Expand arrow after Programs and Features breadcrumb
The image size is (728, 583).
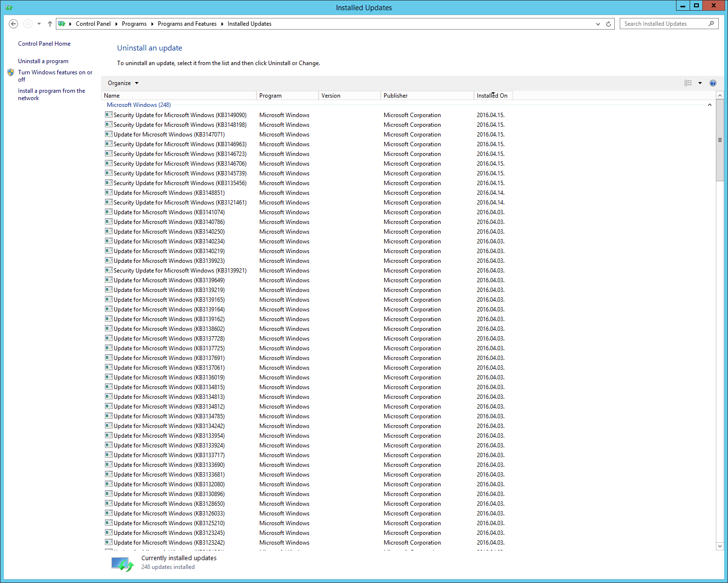(x=222, y=24)
